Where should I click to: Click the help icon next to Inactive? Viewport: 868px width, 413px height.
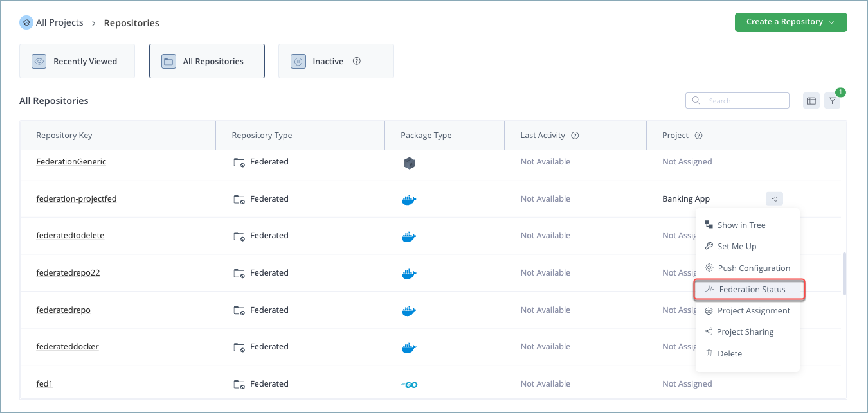tap(357, 62)
